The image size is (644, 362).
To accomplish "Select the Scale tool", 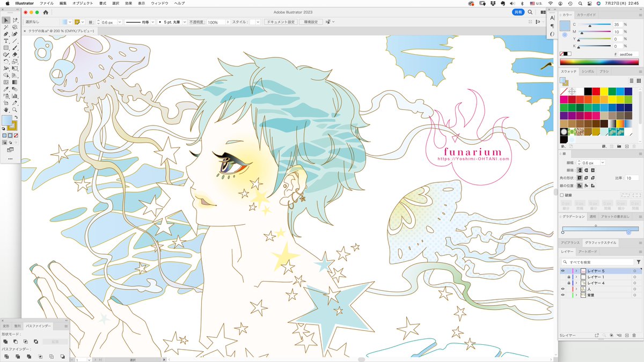I will [x=15, y=61].
